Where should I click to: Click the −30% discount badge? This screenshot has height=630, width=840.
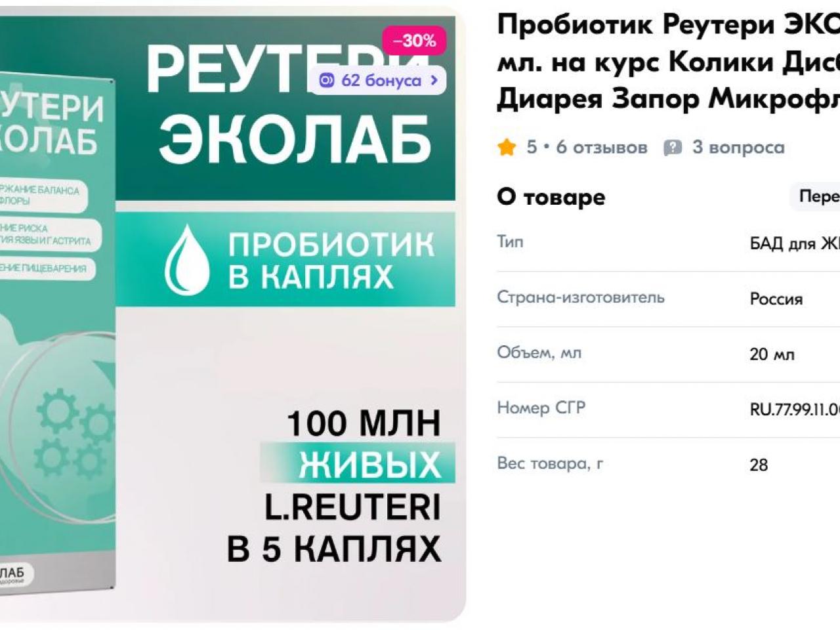pos(415,41)
